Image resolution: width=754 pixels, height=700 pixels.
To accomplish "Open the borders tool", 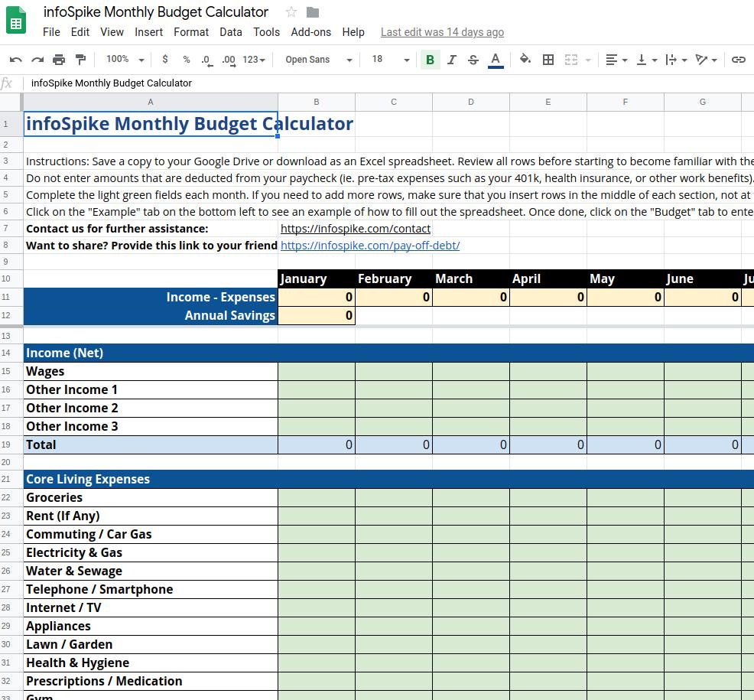I will [x=548, y=60].
